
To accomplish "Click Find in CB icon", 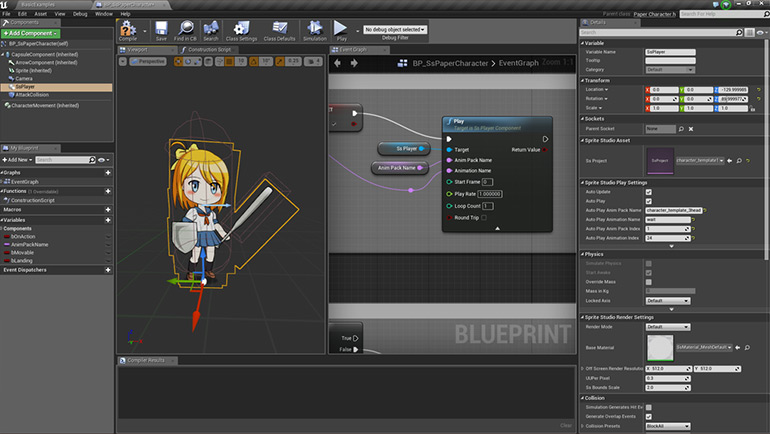I will (185, 30).
